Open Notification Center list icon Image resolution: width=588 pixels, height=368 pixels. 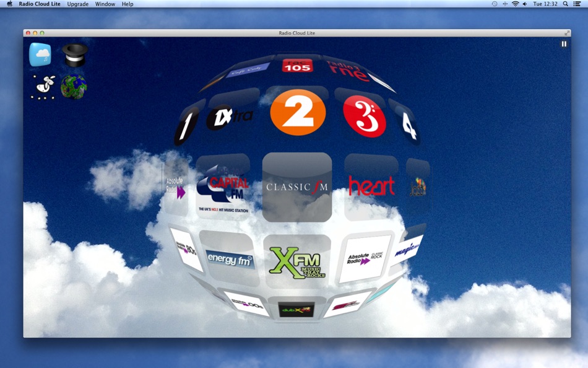click(x=577, y=4)
